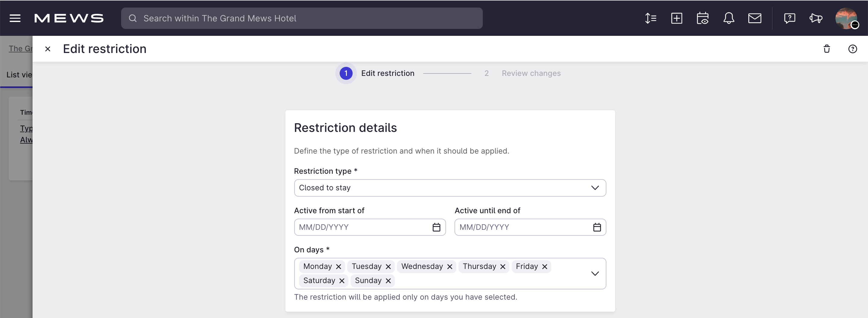Open the messages envelope icon
This screenshot has width=868, height=318.
[755, 18]
